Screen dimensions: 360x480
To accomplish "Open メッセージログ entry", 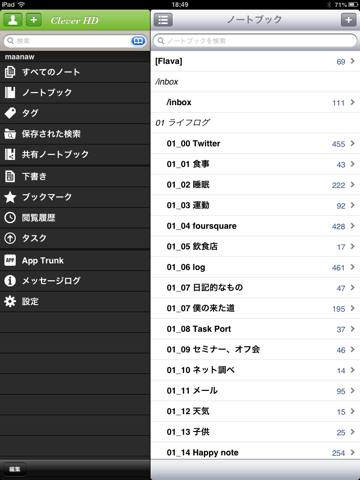I will point(75,281).
